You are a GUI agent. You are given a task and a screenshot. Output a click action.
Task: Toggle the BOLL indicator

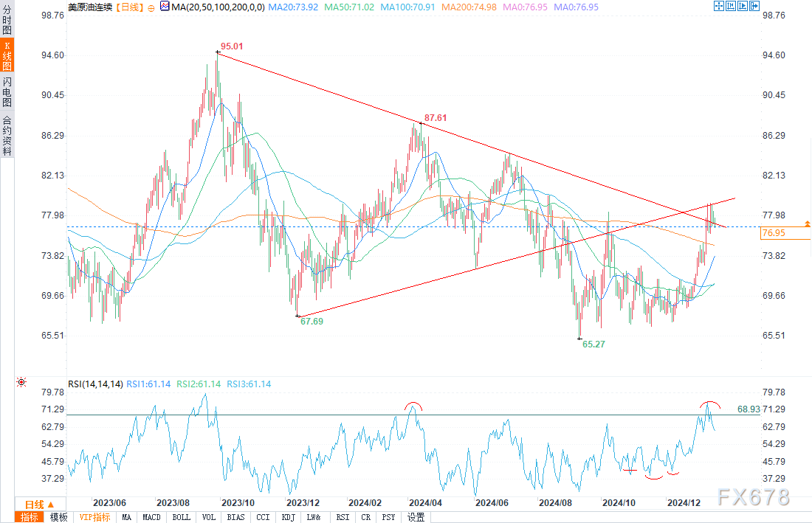(x=182, y=517)
